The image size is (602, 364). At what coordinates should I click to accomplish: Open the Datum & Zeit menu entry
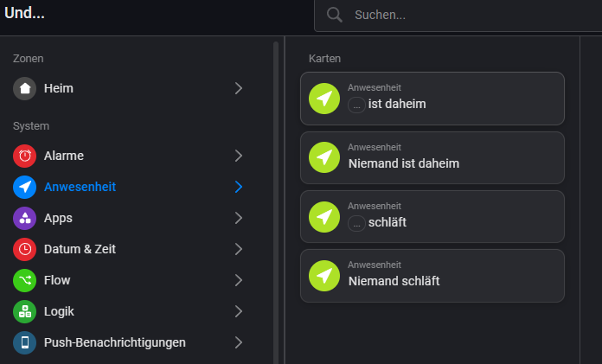(80, 249)
